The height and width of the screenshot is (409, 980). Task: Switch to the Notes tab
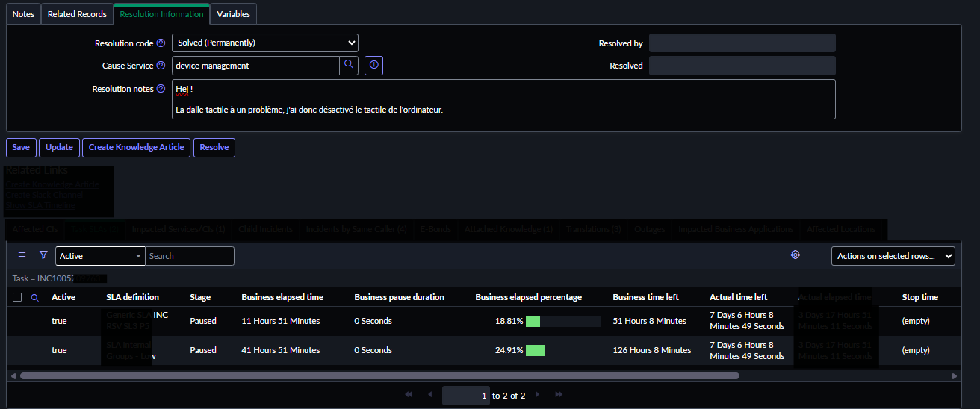coord(23,14)
